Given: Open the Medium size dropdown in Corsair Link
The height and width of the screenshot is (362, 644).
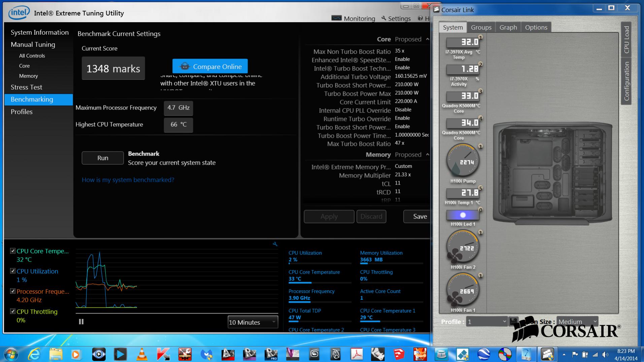Looking at the screenshot, I should click(577, 322).
